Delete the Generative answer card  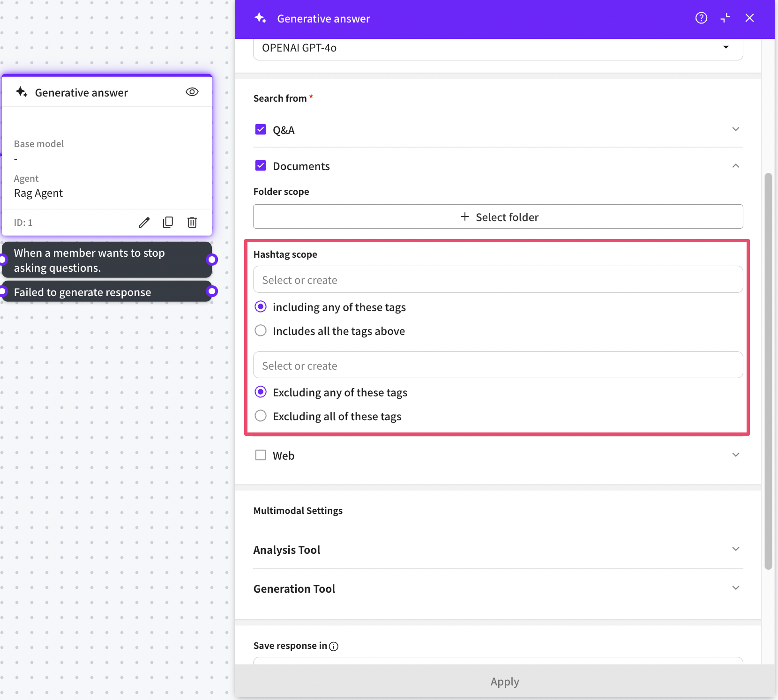click(192, 223)
